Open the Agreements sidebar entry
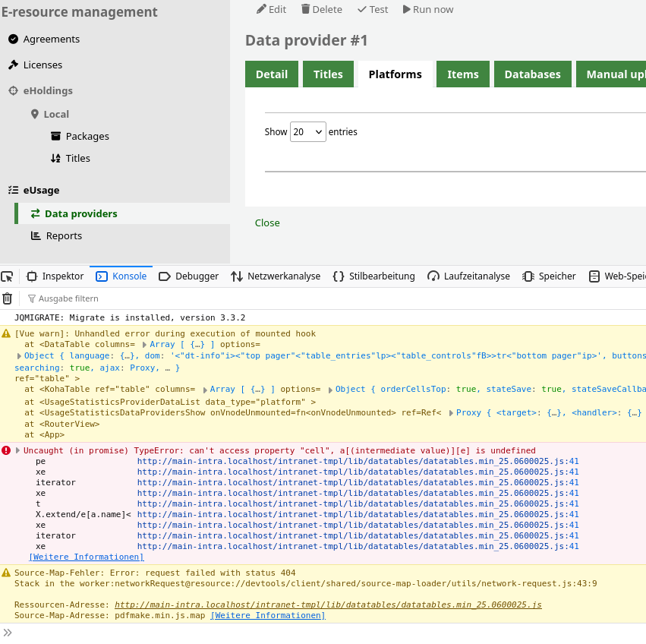The image size is (646, 644). (x=51, y=39)
